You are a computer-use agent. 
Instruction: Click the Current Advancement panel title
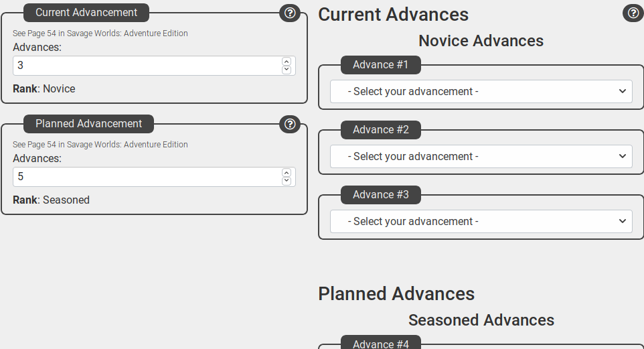pyautogui.click(x=86, y=13)
